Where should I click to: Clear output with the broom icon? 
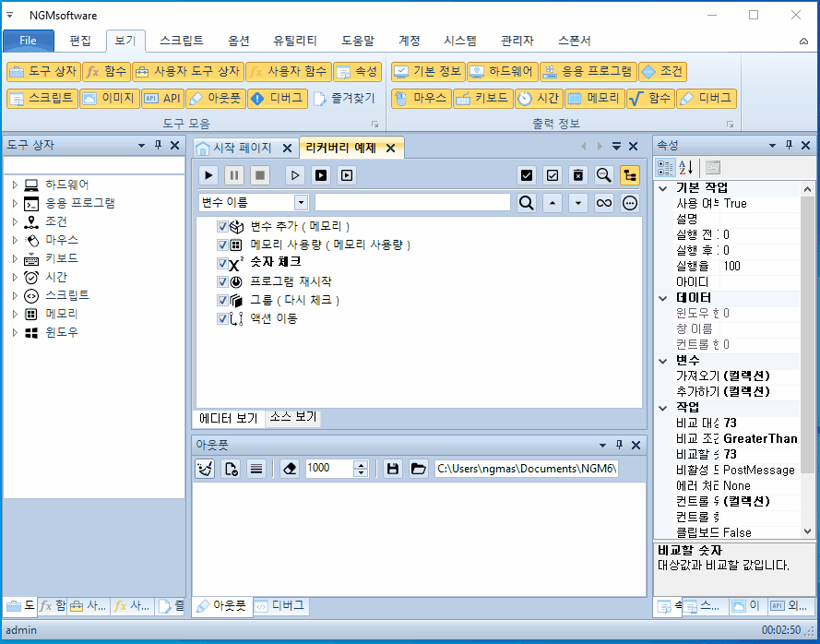pyautogui.click(x=205, y=469)
